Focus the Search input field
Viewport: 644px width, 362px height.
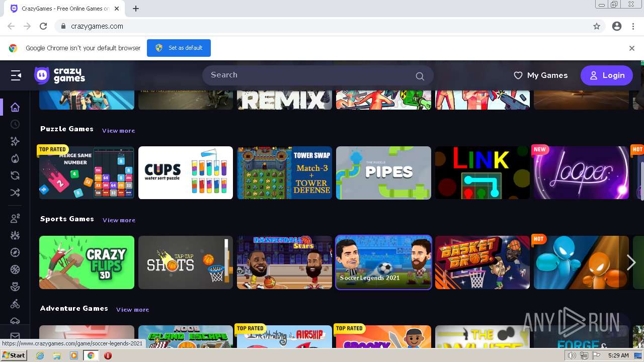(x=318, y=75)
